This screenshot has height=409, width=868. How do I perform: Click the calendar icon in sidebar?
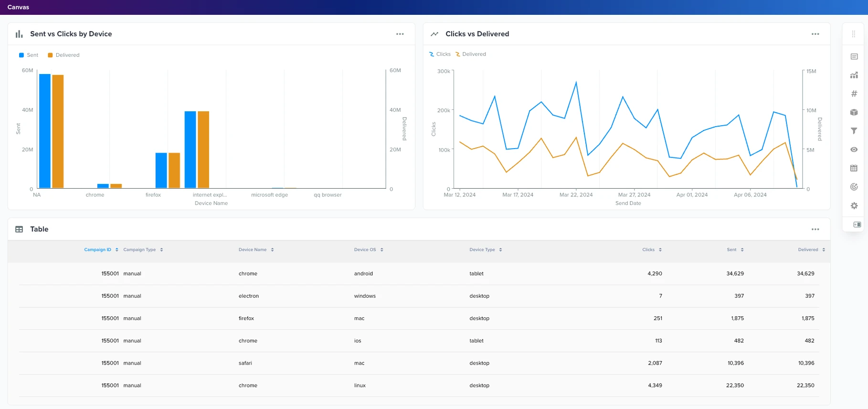click(854, 168)
